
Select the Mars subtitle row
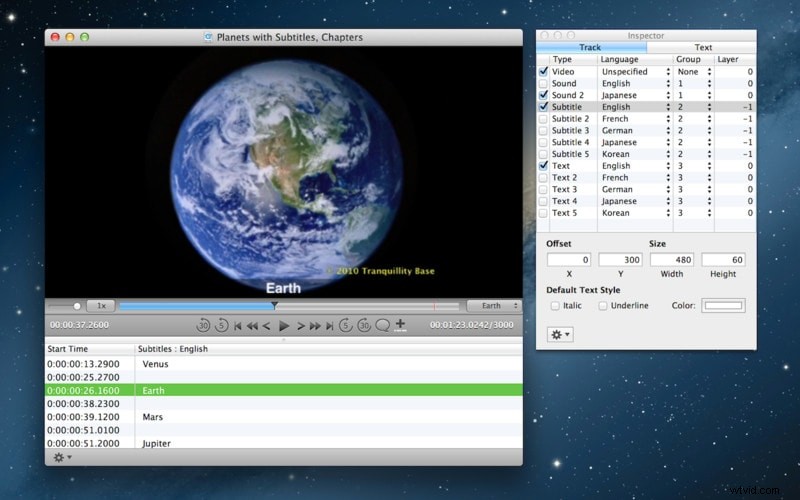(284, 417)
